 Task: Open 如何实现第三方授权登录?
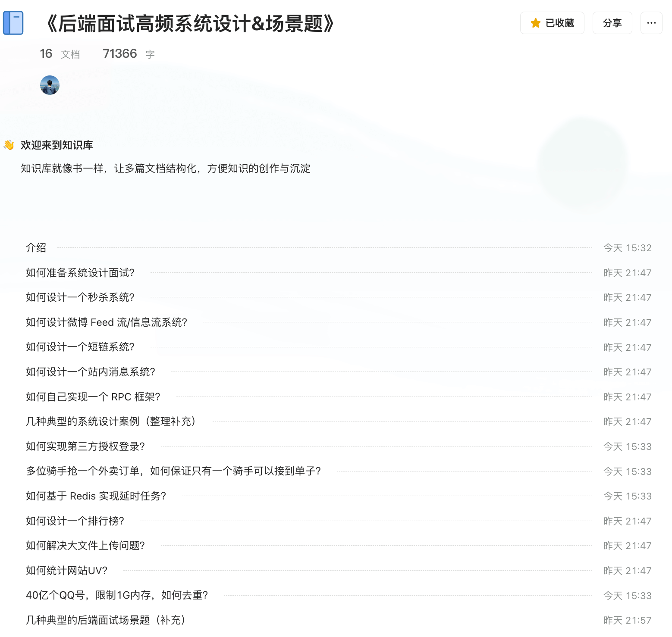[x=85, y=447]
